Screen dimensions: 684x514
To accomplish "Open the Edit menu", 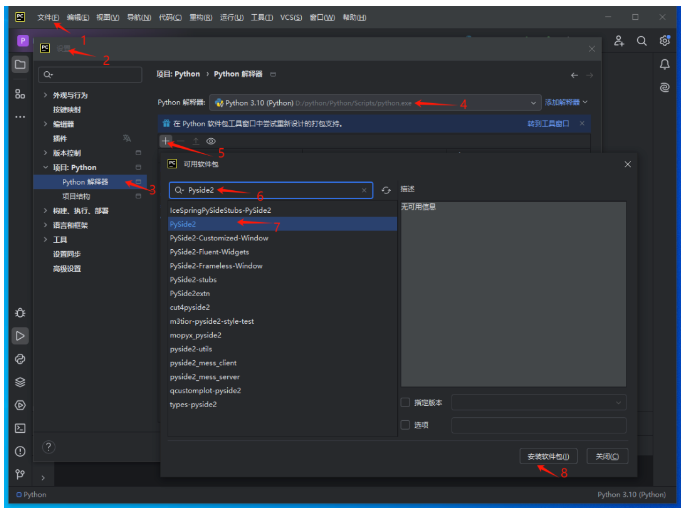I will (78, 17).
